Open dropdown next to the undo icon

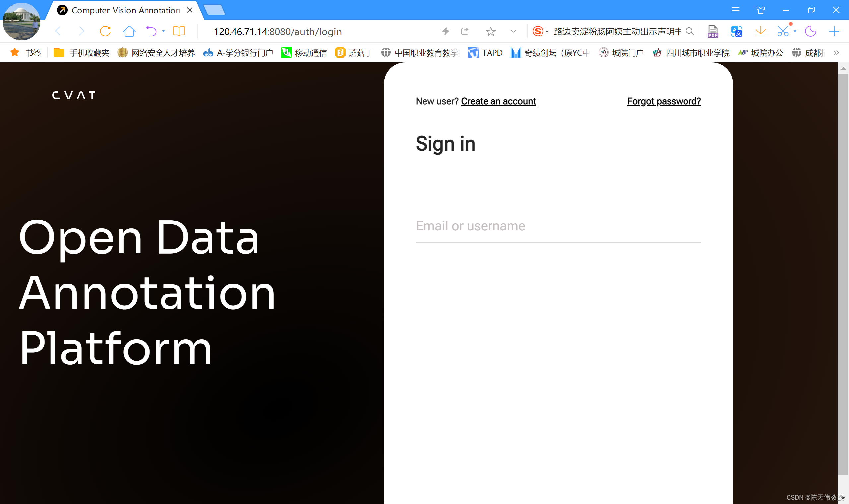tap(164, 31)
